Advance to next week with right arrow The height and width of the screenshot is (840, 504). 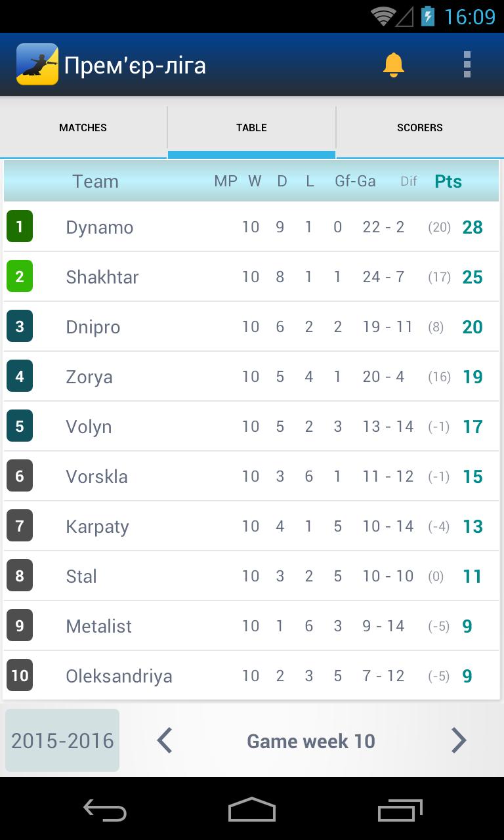tap(459, 740)
